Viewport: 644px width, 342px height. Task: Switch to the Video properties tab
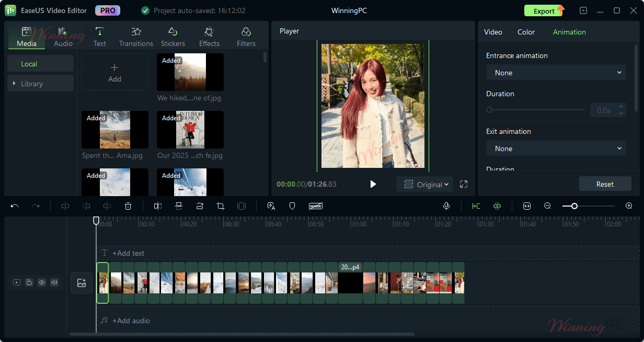[493, 32]
